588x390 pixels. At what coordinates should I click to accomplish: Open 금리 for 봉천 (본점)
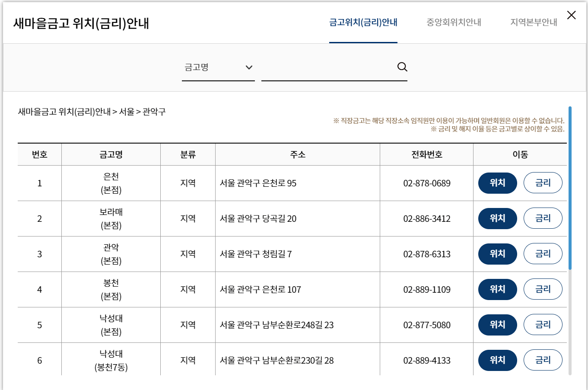pos(543,289)
